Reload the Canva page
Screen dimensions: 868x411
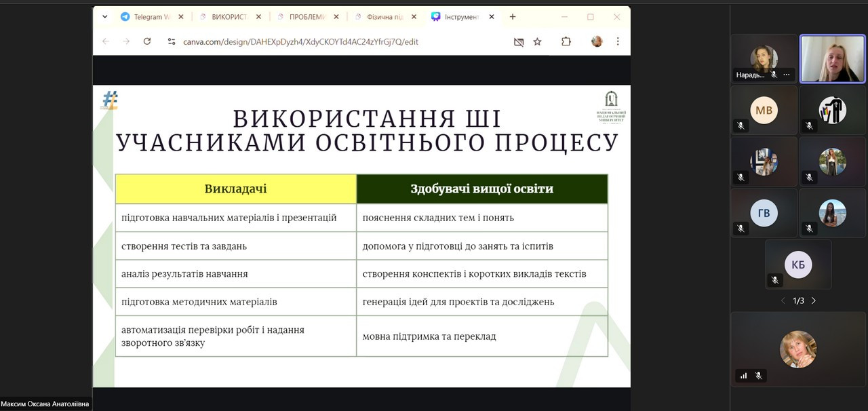147,41
